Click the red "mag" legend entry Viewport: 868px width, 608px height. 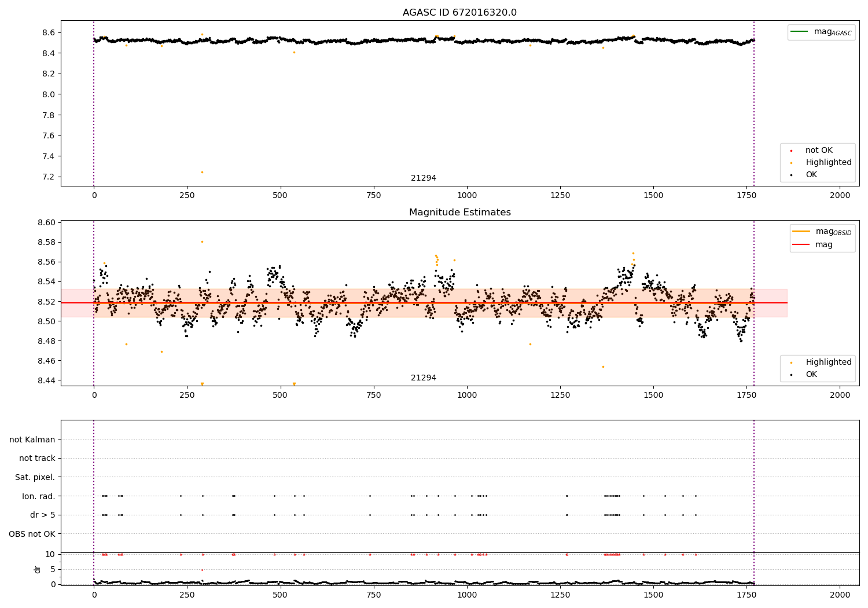tap(813, 244)
